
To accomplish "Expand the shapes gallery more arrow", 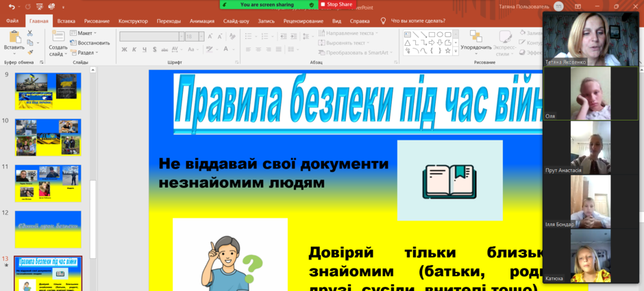I will click(x=456, y=51).
